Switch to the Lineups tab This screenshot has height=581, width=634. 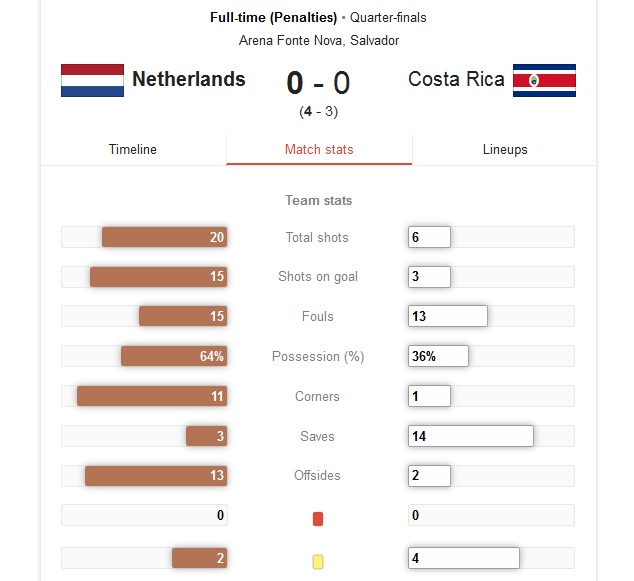click(x=505, y=149)
